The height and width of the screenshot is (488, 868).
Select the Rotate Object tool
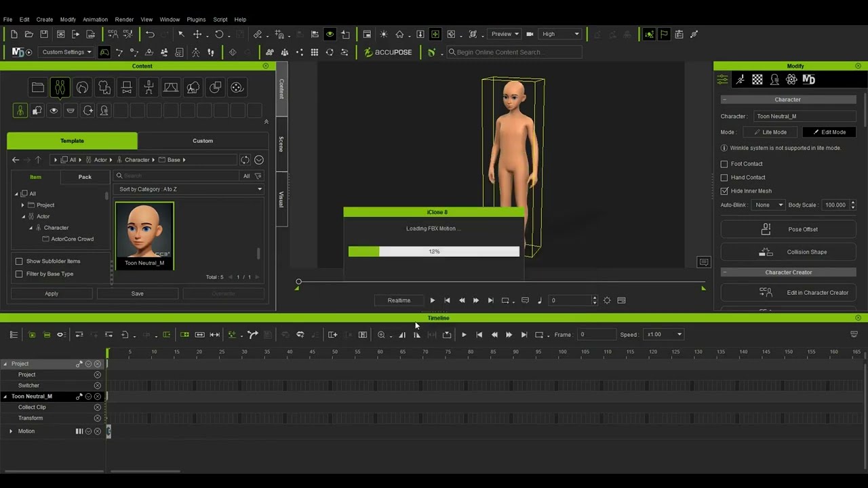(219, 34)
